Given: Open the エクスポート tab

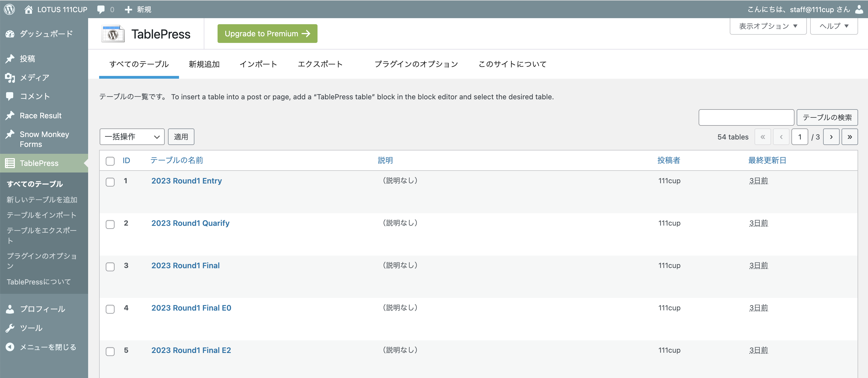Looking at the screenshot, I should [x=320, y=64].
